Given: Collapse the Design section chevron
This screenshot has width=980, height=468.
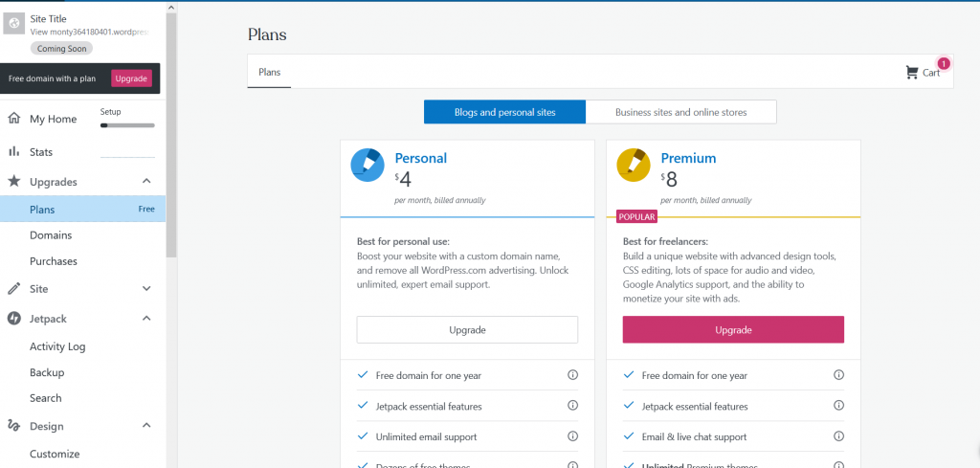Looking at the screenshot, I should click(146, 426).
